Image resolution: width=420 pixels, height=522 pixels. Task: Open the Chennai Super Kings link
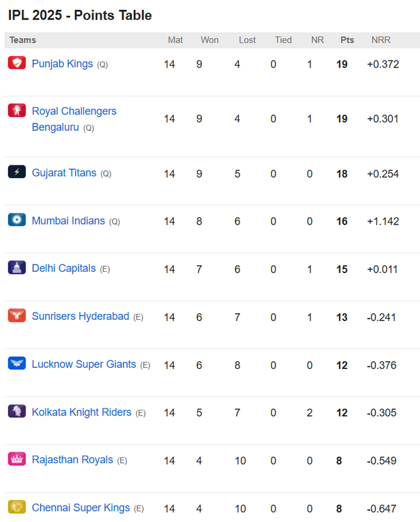81,508
